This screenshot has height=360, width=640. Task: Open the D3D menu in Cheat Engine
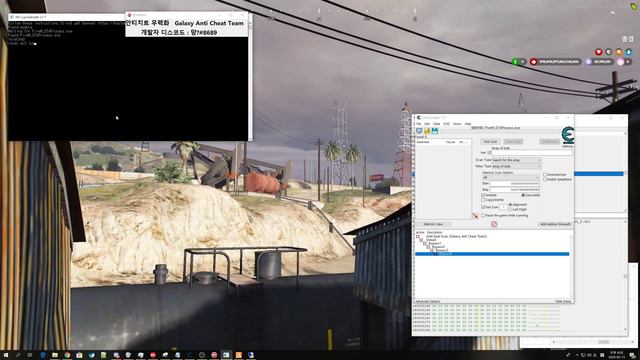coord(447,124)
